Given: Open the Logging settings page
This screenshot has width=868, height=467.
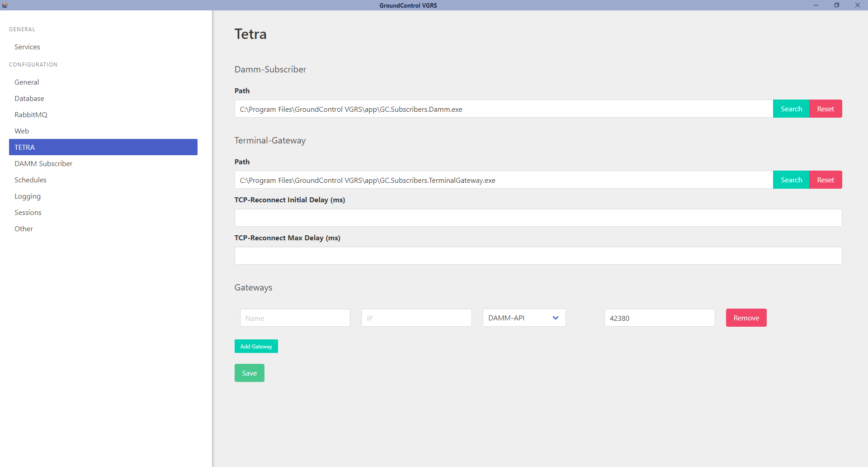Looking at the screenshot, I should click(28, 196).
